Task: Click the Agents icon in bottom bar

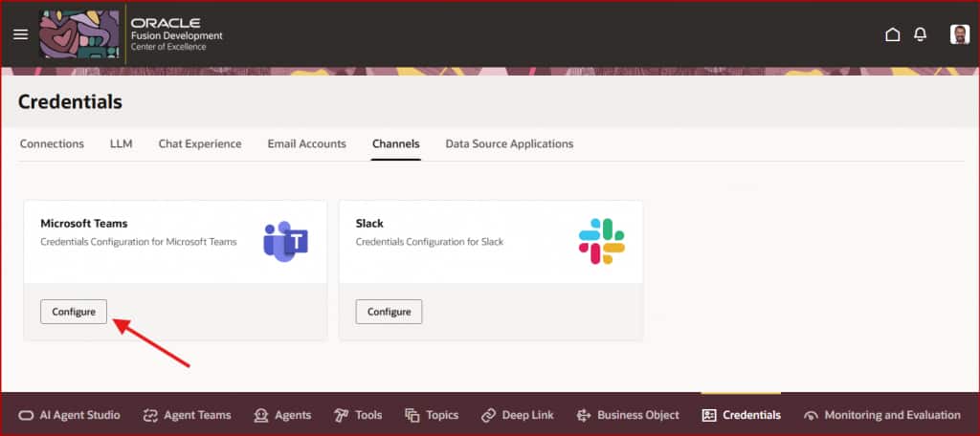Action: [x=261, y=415]
